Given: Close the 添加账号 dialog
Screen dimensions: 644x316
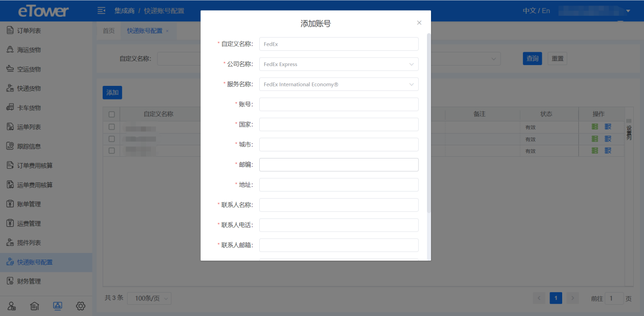Looking at the screenshot, I should 419,23.
